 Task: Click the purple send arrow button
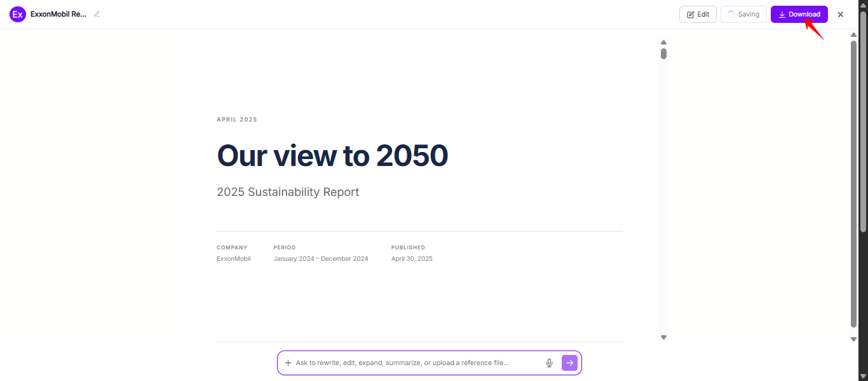click(x=569, y=363)
